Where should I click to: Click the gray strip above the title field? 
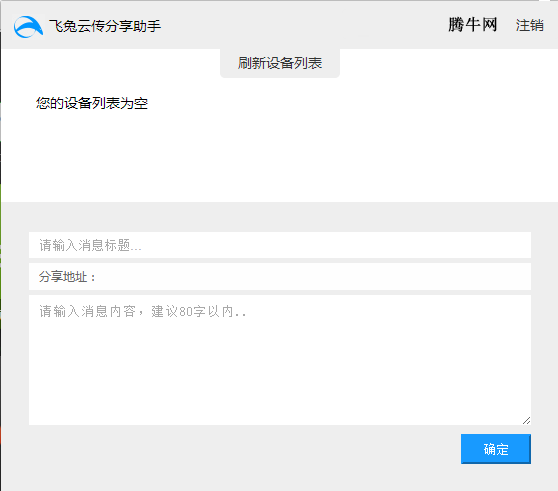[280, 217]
